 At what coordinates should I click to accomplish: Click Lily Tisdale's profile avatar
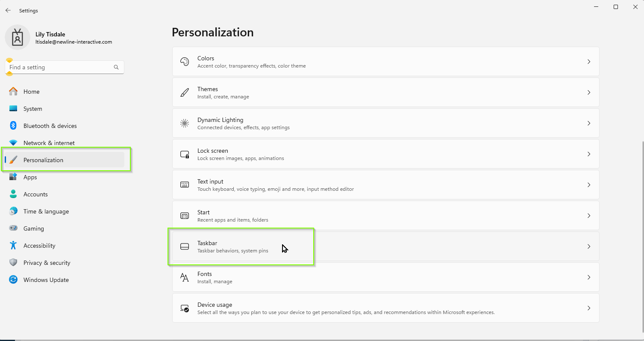(x=18, y=38)
